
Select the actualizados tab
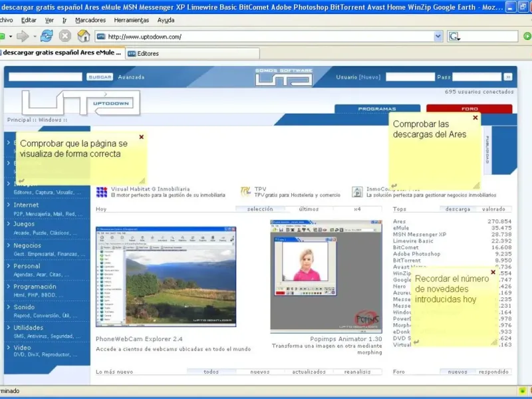(x=309, y=372)
